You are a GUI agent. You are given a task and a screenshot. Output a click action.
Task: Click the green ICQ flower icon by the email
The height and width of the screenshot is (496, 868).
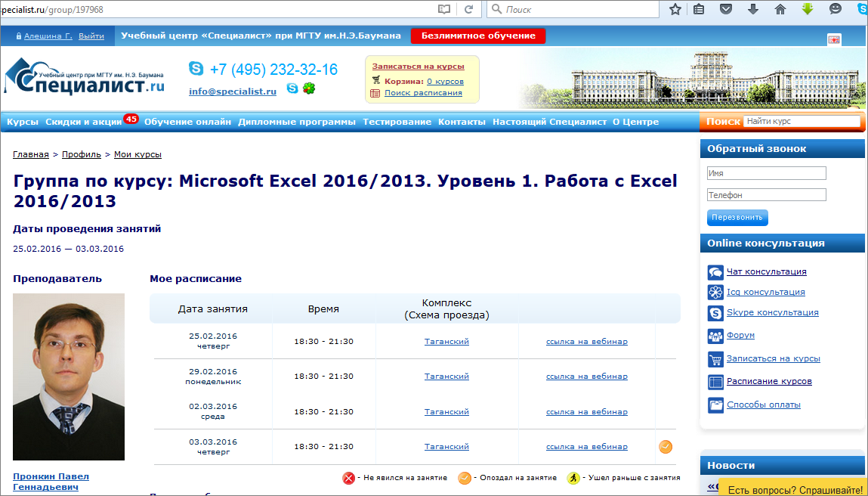point(309,88)
